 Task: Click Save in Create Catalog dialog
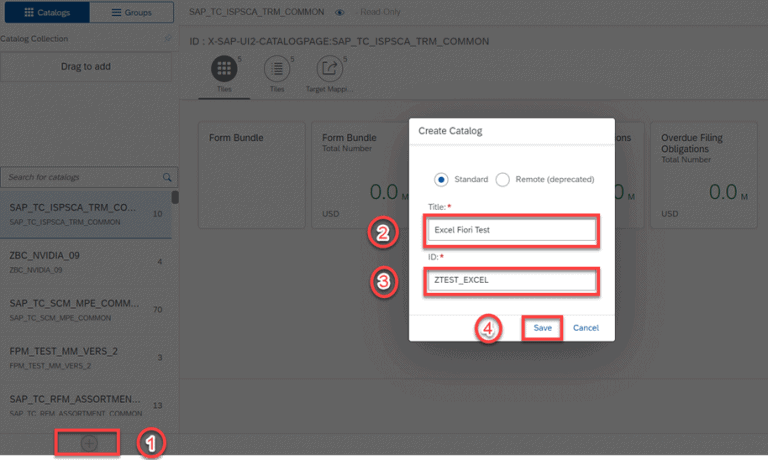(542, 328)
